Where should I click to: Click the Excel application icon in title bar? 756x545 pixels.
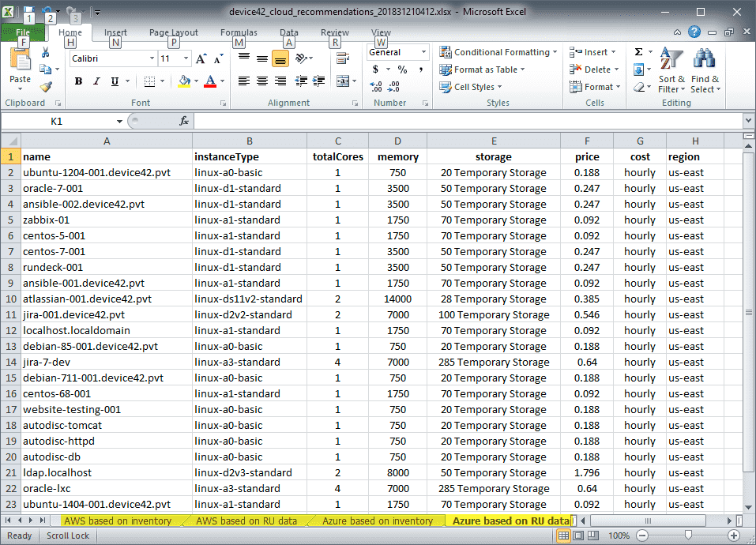[x=8, y=11]
